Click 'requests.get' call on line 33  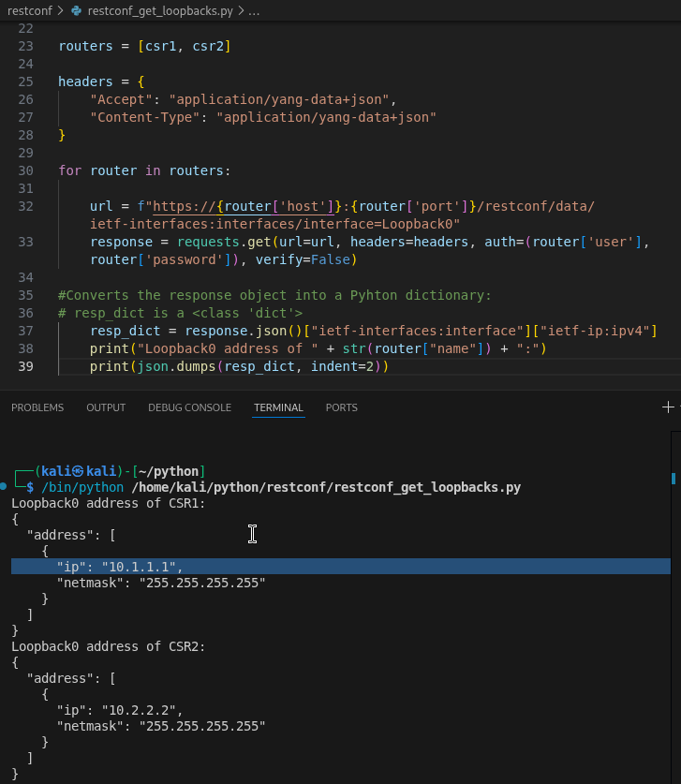[x=224, y=242]
